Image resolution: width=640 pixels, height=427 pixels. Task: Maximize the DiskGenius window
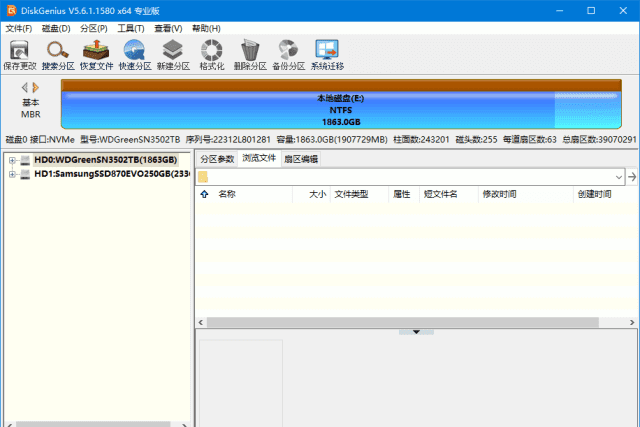pyautogui.click(x=591, y=11)
